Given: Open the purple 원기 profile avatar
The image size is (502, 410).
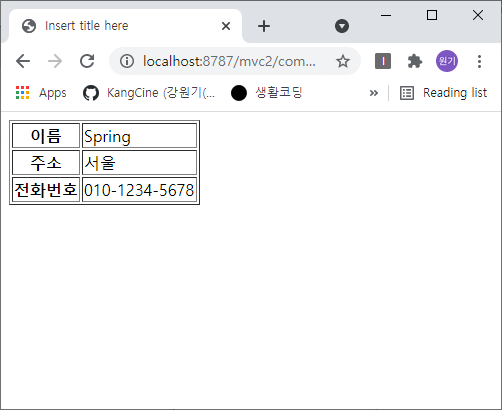Looking at the screenshot, I should (x=447, y=61).
